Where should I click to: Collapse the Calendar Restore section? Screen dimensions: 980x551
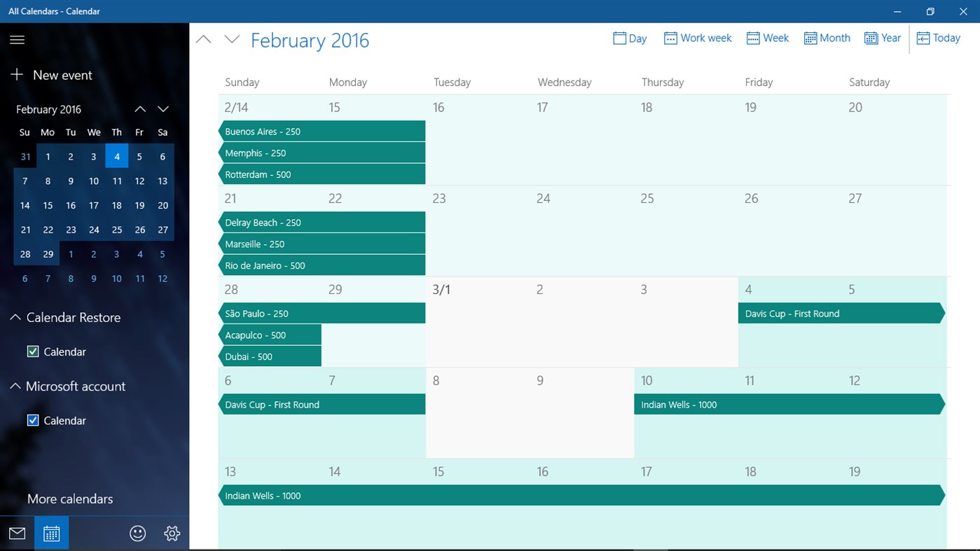click(x=15, y=316)
